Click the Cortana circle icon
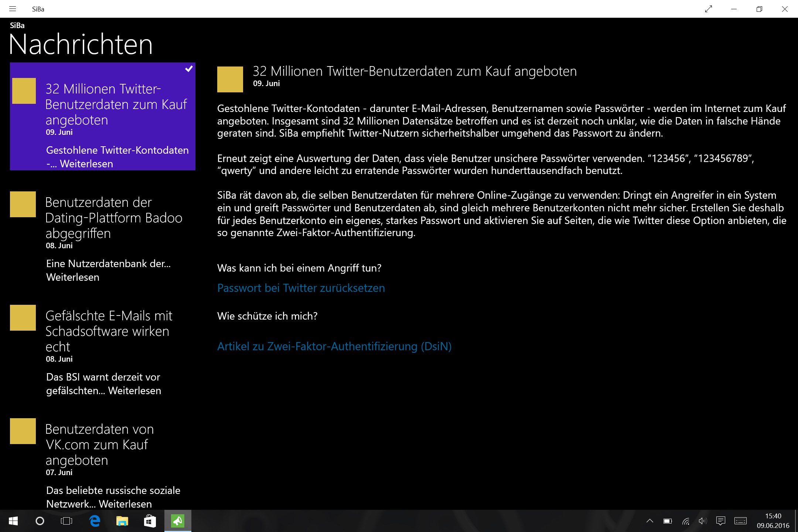Screen dimensions: 798x532 click(40, 521)
